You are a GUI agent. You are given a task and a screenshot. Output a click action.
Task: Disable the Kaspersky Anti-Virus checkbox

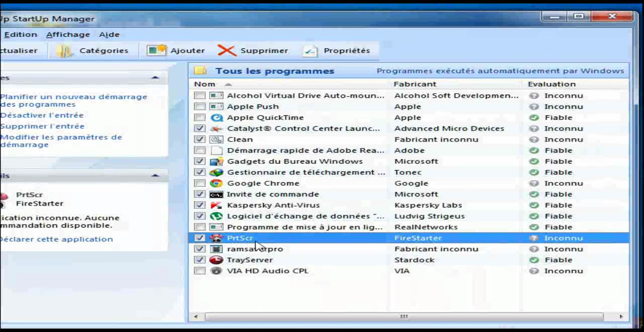[200, 205]
